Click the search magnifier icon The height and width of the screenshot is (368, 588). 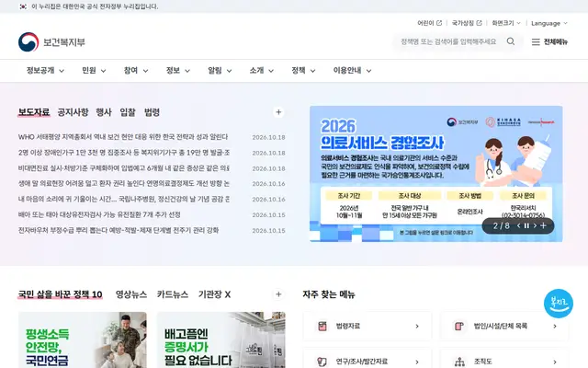[511, 41]
